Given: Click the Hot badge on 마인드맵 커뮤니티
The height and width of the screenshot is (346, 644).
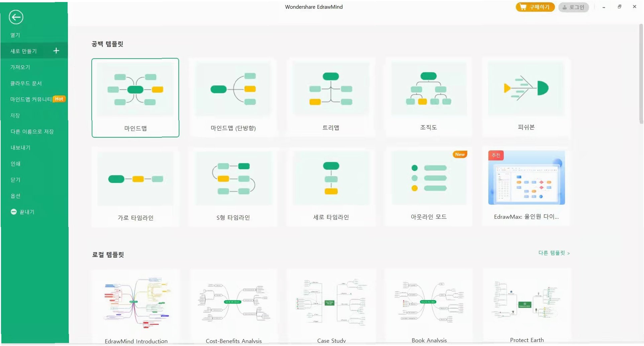Looking at the screenshot, I should 59,99.
